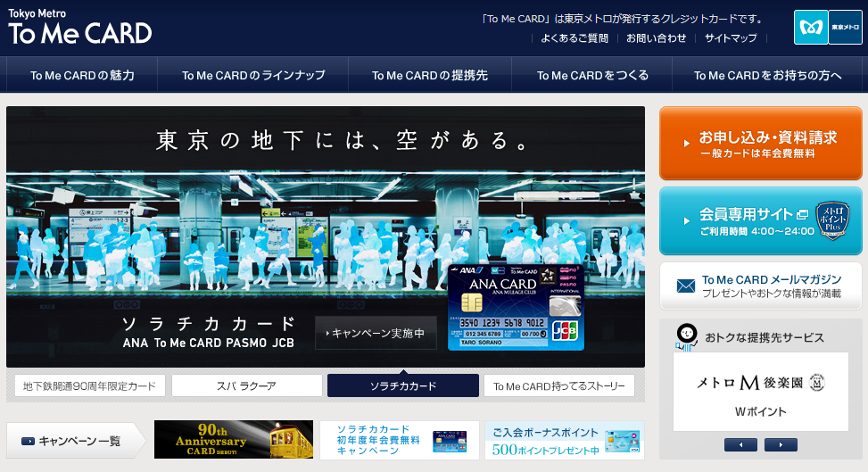Viewport: 868px width, 472px height.
Task: Click the blue 会員専用サイト button
Action: pos(761,221)
